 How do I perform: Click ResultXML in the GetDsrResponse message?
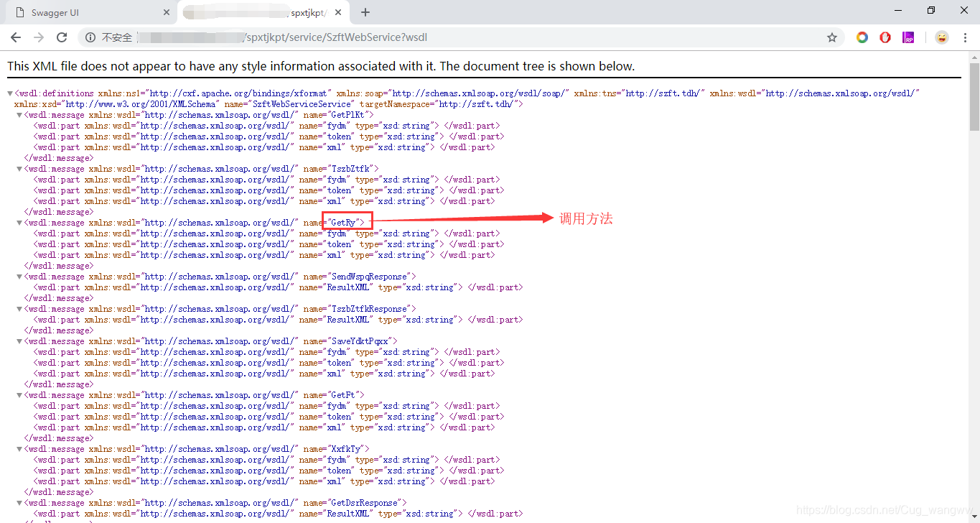click(350, 514)
